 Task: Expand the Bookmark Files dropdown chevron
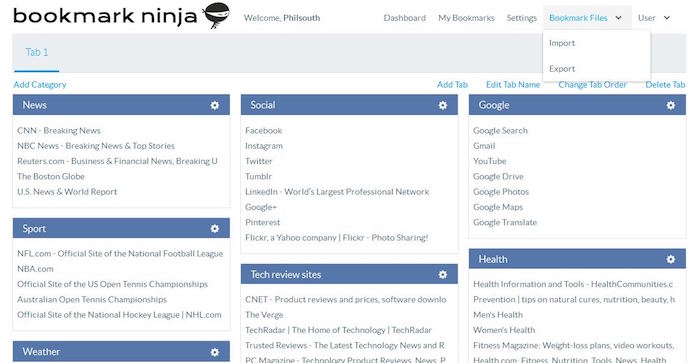pos(618,18)
